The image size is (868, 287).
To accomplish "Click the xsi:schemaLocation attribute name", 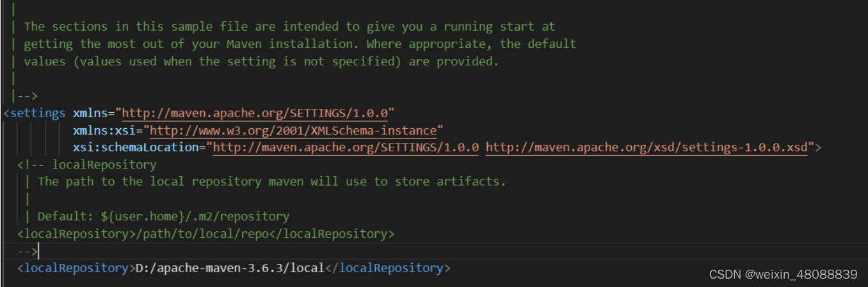I will point(136,148).
